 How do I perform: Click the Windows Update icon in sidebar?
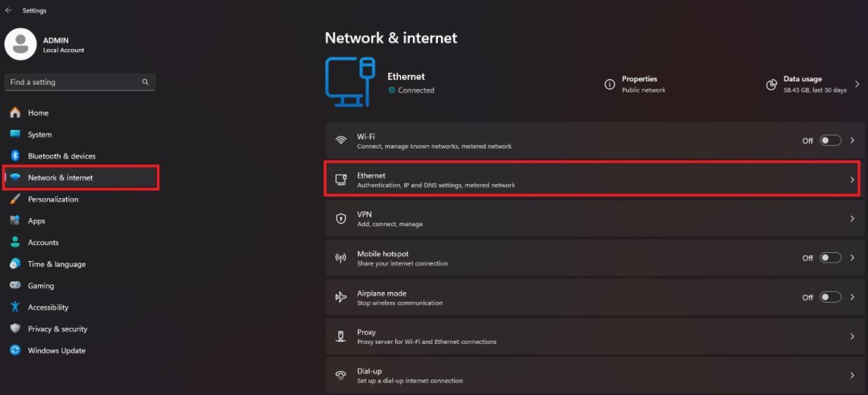tap(15, 350)
